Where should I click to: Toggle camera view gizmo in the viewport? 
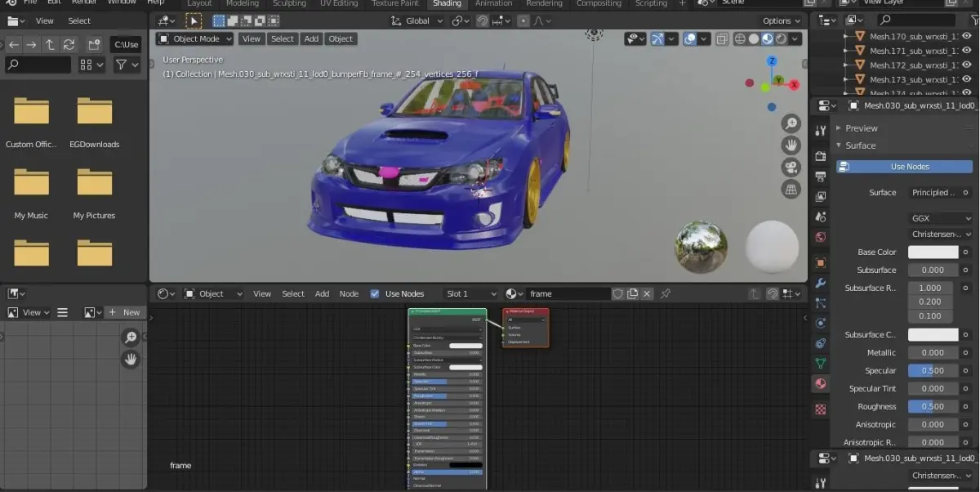coord(791,168)
